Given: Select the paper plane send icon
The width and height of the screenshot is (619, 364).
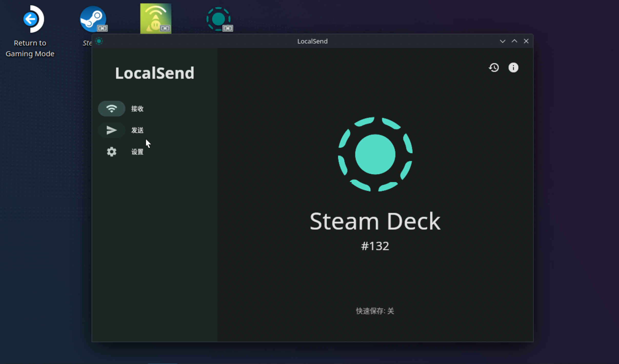Looking at the screenshot, I should point(112,130).
